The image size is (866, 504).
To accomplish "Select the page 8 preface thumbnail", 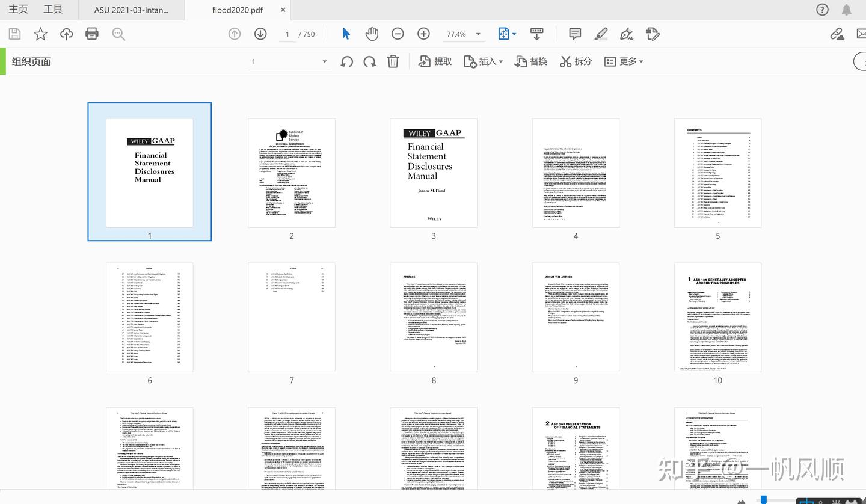I will click(434, 317).
